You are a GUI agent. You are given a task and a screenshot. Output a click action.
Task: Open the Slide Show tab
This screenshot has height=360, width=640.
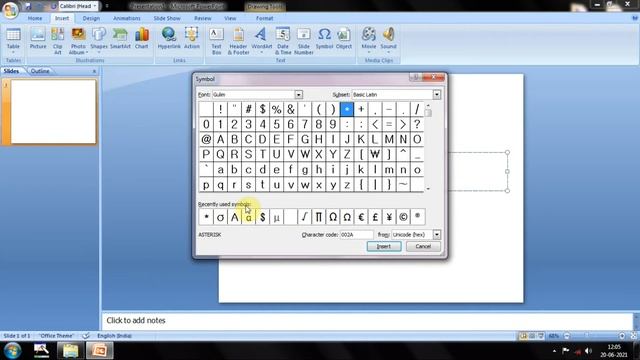click(x=167, y=18)
